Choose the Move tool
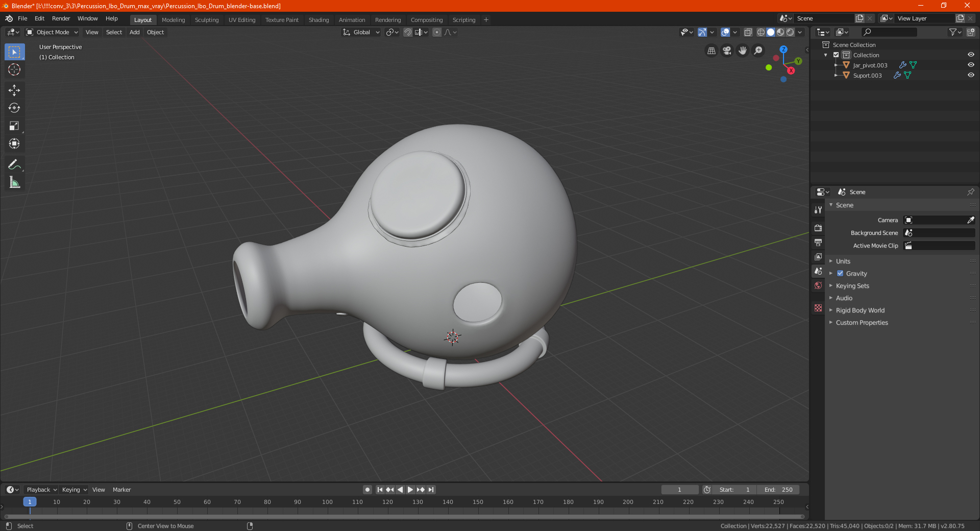This screenshot has height=531, width=980. click(x=14, y=90)
